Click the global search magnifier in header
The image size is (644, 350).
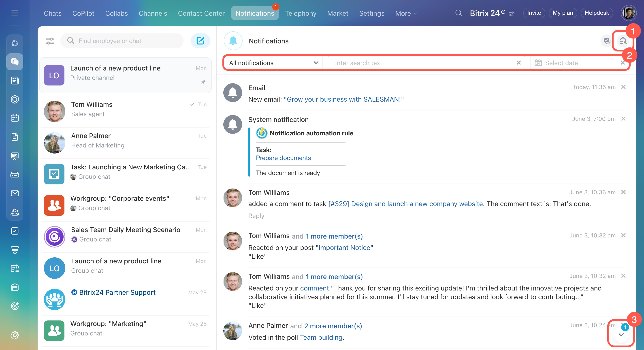(458, 13)
